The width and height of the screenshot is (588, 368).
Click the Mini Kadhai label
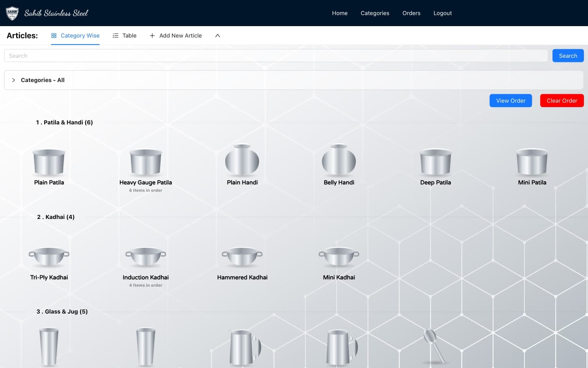pos(339,277)
